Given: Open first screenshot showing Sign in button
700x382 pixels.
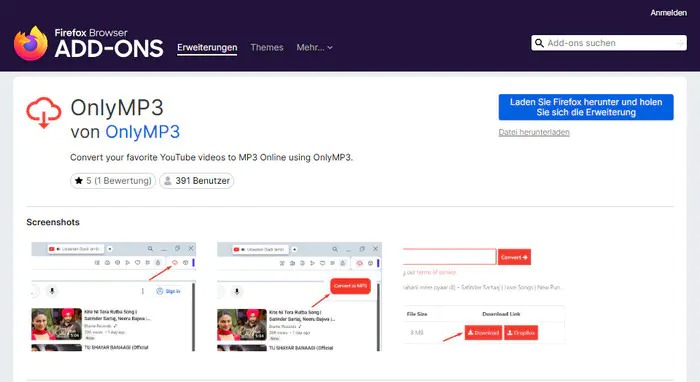Looking at the screenshot, I should pyautogui.click(x=113, y=297).
